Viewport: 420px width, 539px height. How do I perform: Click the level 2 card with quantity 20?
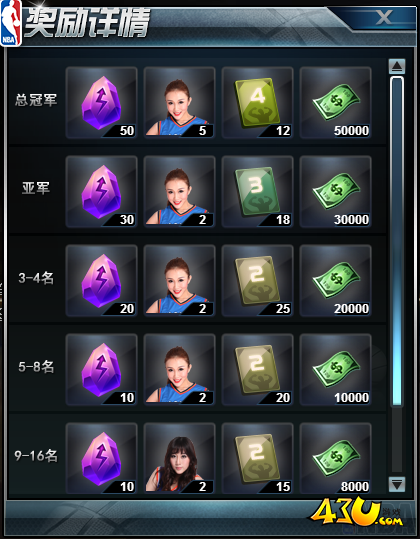click(x=257, y=370)
